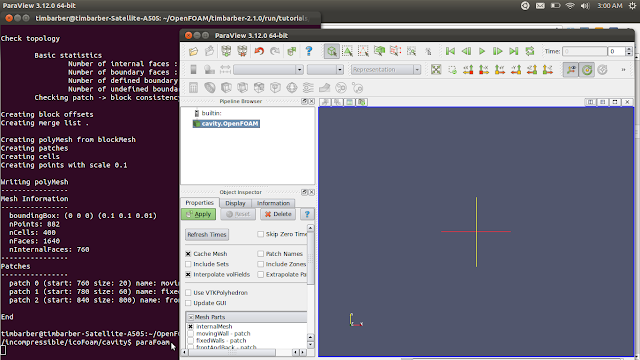
Task: Enable Use VTKPolyhedron checkbox
Action: [188, 293]
